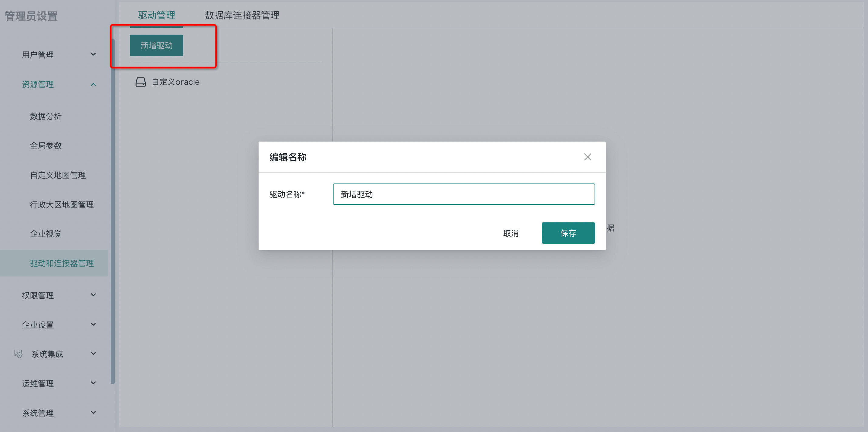The height and width of the screenshot is (432, 868).
Task: Click the 系统集成 gear icon in sidebar
Action: click(19, 354)
